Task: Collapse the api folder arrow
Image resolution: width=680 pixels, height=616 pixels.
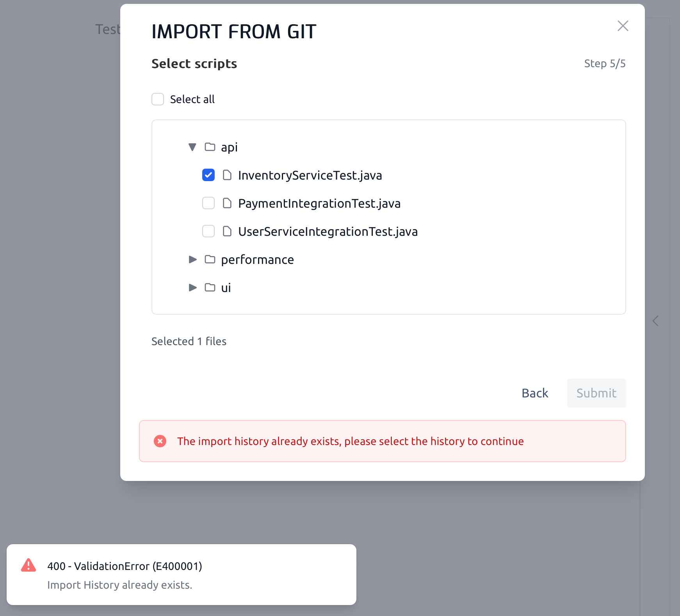Action: pos(192,147)
